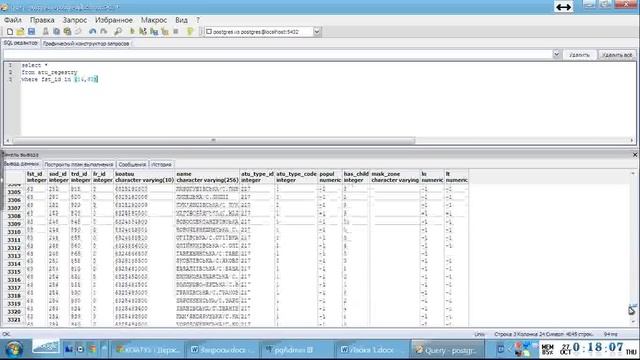Open a SQL file with folder icon
This screenshot has height=360, width=640.
click(20, 31)
